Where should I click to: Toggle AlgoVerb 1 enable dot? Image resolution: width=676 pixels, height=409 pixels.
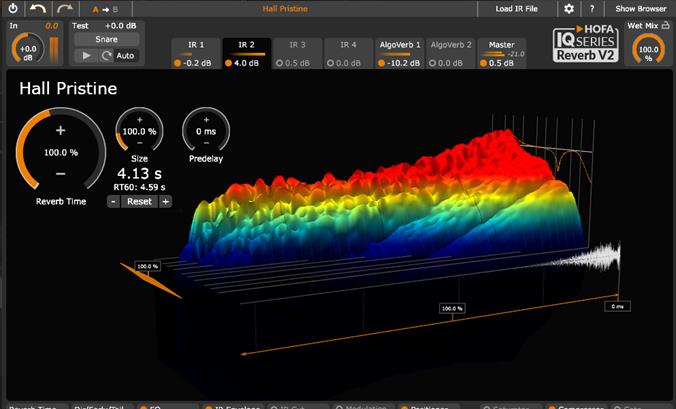coord(382,63)
